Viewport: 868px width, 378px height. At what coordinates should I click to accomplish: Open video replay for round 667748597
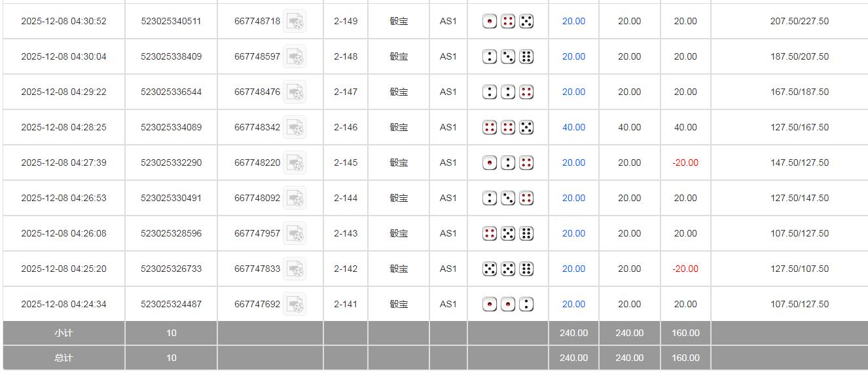pyautogui.click(x=295, y=57)
